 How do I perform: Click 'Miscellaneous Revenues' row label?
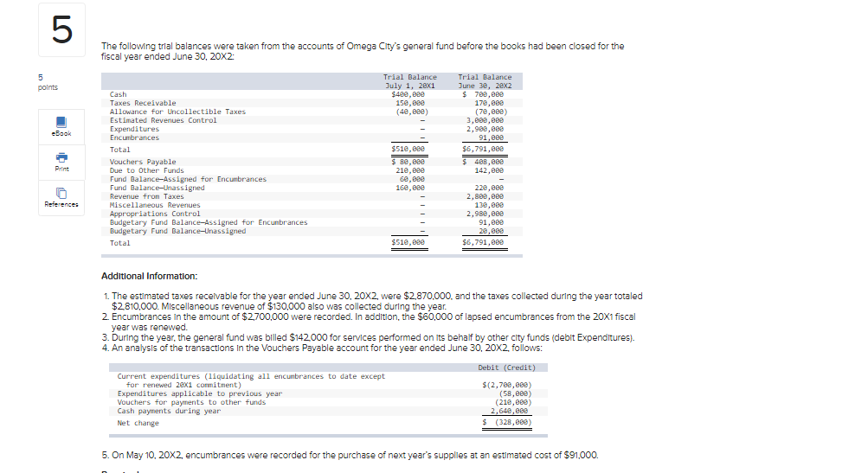click(155, 205)
